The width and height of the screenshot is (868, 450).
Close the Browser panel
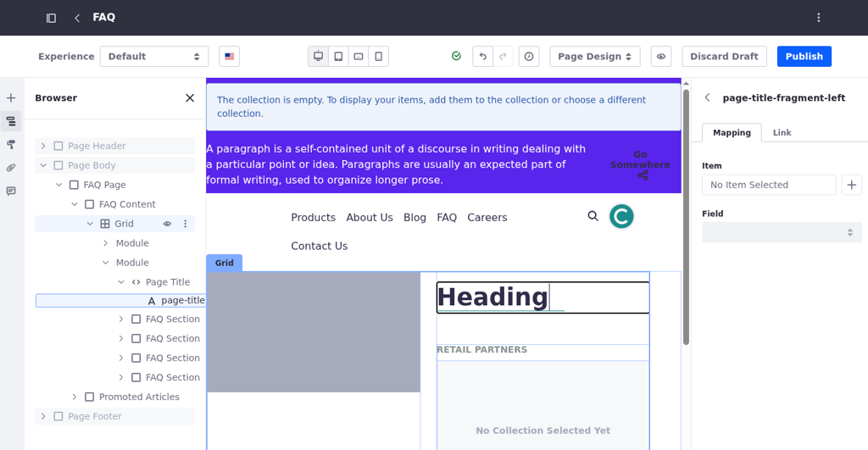[x=190, y=98]
